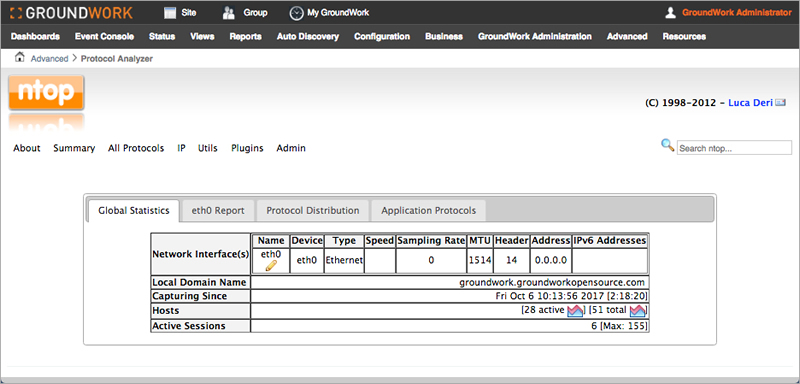Click the Local Domain Name label
800x384 pixels.
[199, 283]
